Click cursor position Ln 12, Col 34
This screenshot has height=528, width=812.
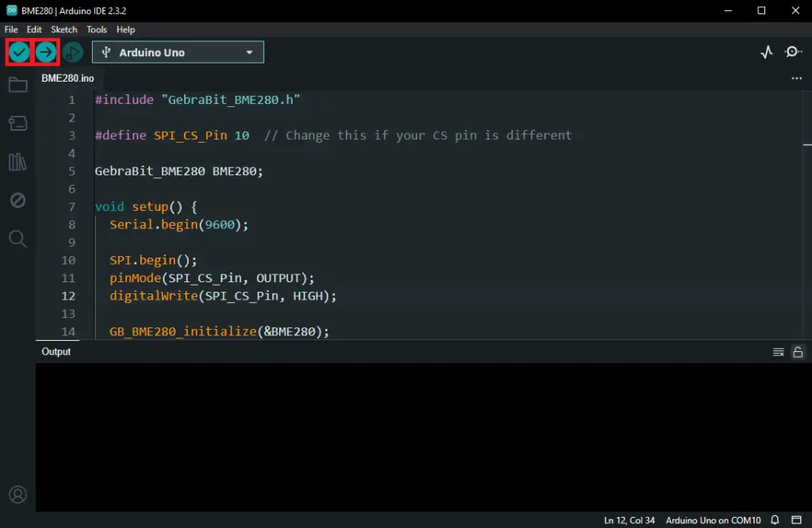tap(629, 520)
